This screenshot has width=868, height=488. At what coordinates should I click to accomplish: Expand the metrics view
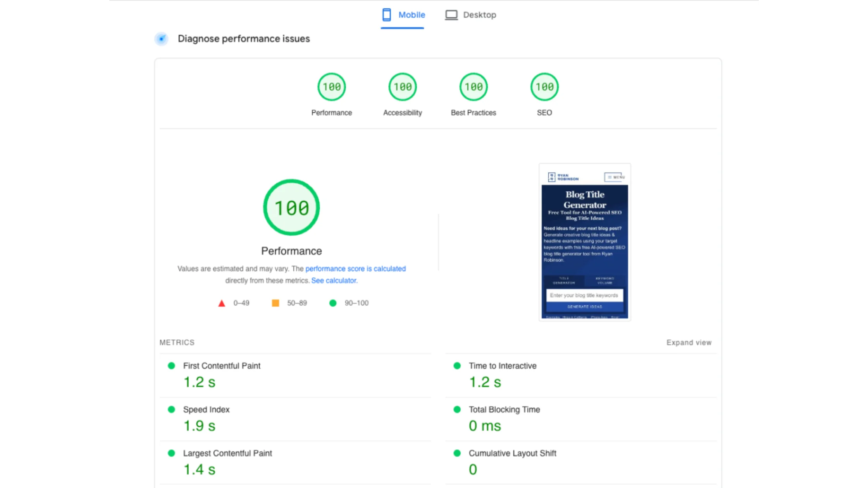(689, 342)
